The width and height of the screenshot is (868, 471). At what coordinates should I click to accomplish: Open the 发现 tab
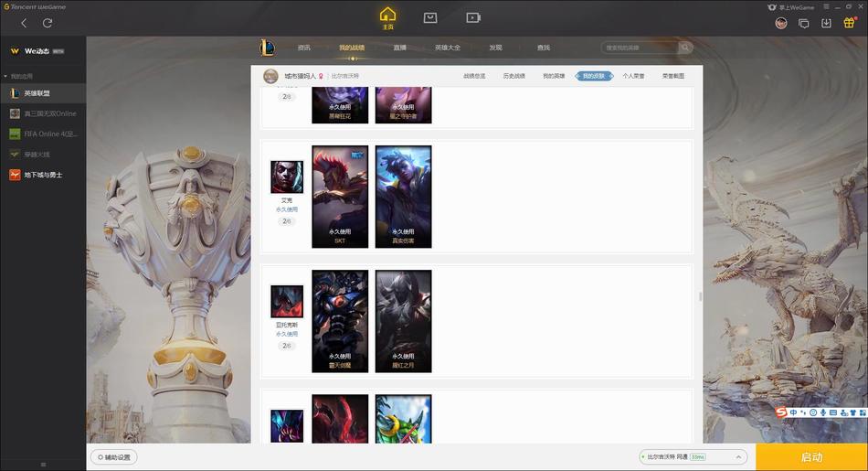(x=495, y=48)
